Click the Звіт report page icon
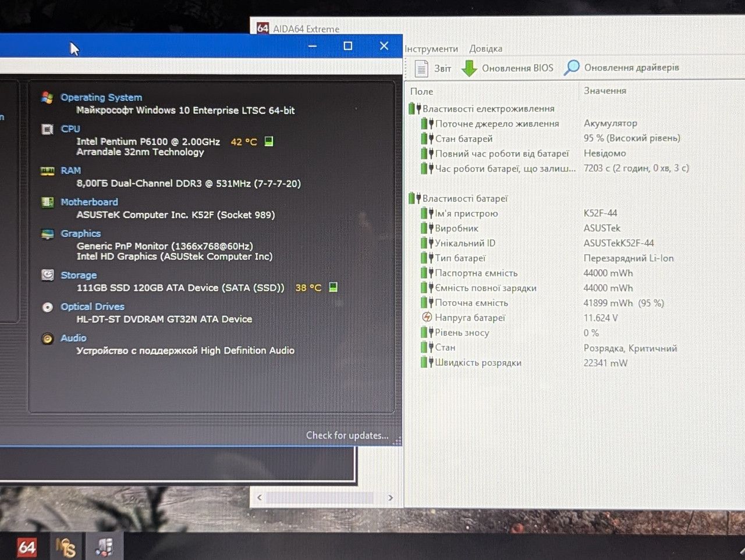 coord(421,69)
